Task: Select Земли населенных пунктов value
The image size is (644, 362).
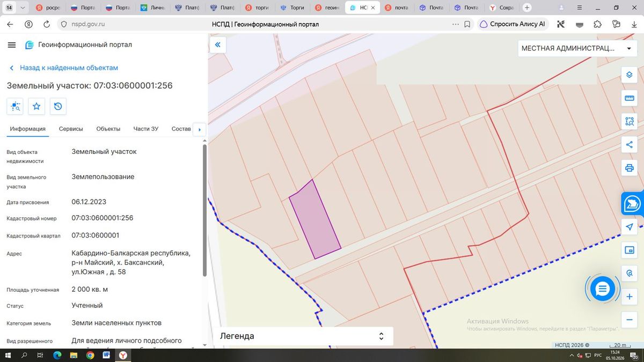Action: tap(116, 323)
